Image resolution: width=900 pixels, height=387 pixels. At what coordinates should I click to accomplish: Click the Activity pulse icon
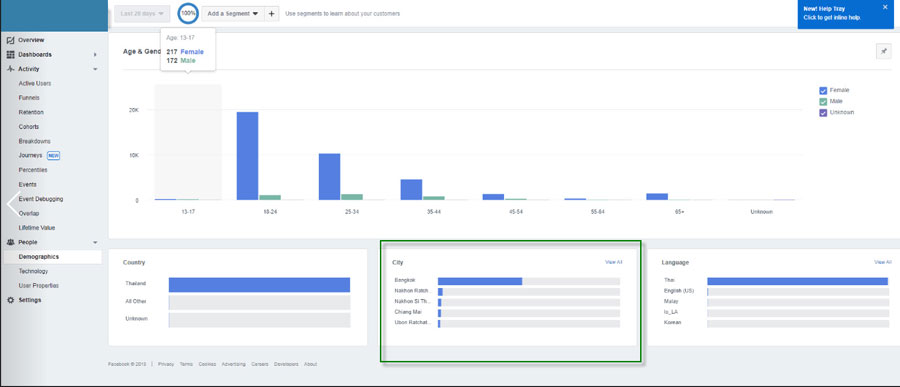10,69
